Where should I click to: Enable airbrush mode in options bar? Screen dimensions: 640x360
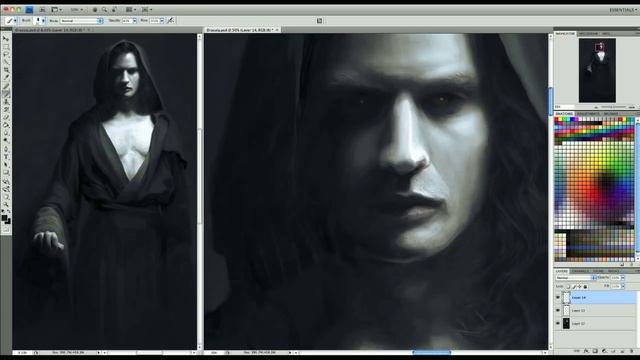pyautogui.click(x=171, y=20)
